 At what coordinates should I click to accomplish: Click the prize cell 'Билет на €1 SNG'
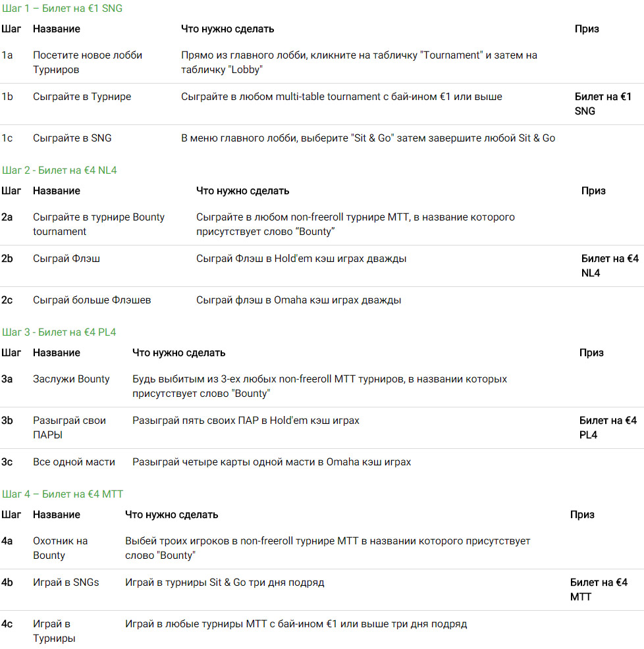(603, 104)
